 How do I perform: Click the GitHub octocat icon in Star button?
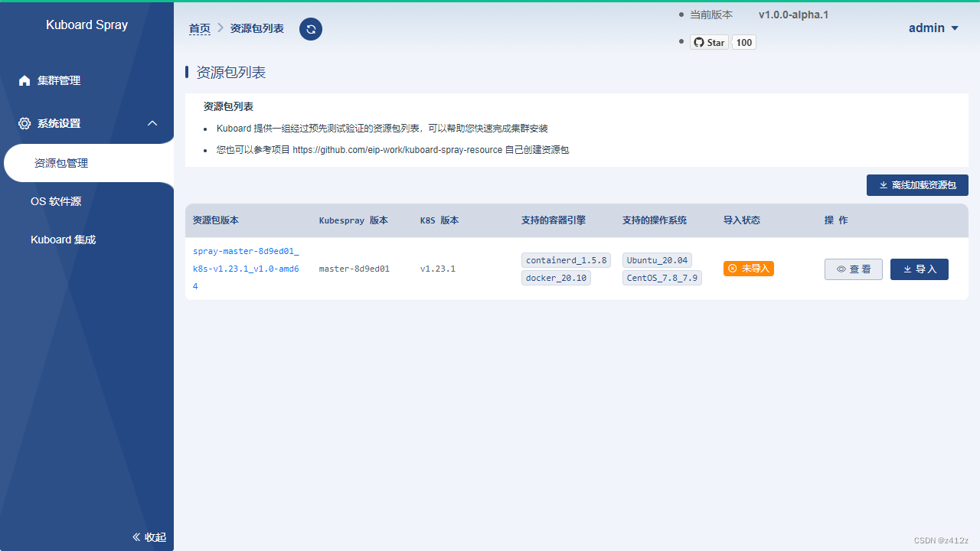click(699, 42)
